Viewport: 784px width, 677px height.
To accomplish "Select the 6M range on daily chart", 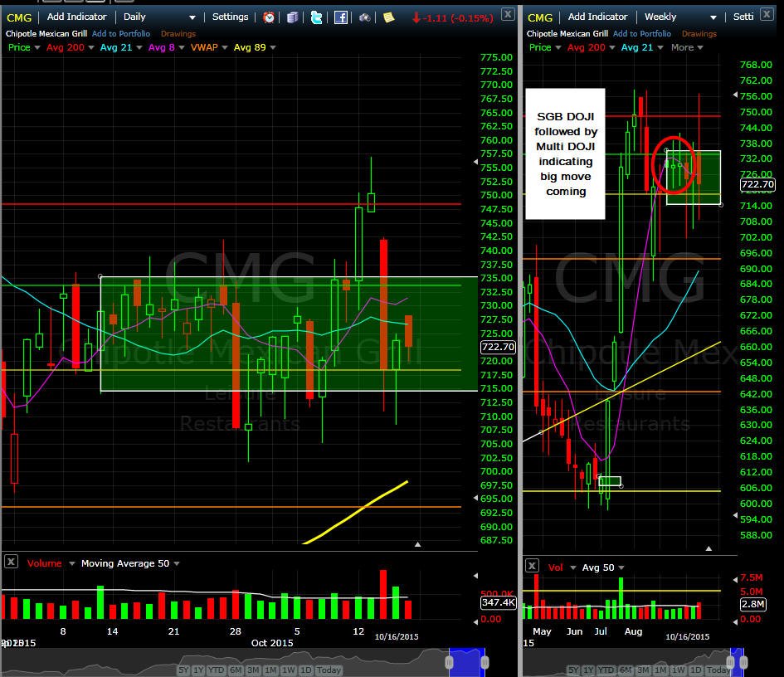I will tap(236, 670).
